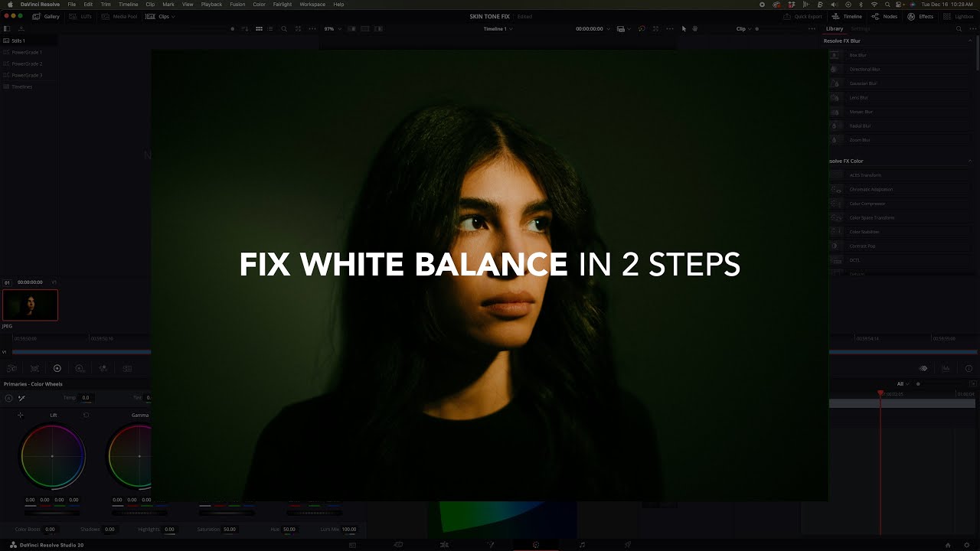
Task: Open Wi-Fi status menu
Action: (874, 5)
